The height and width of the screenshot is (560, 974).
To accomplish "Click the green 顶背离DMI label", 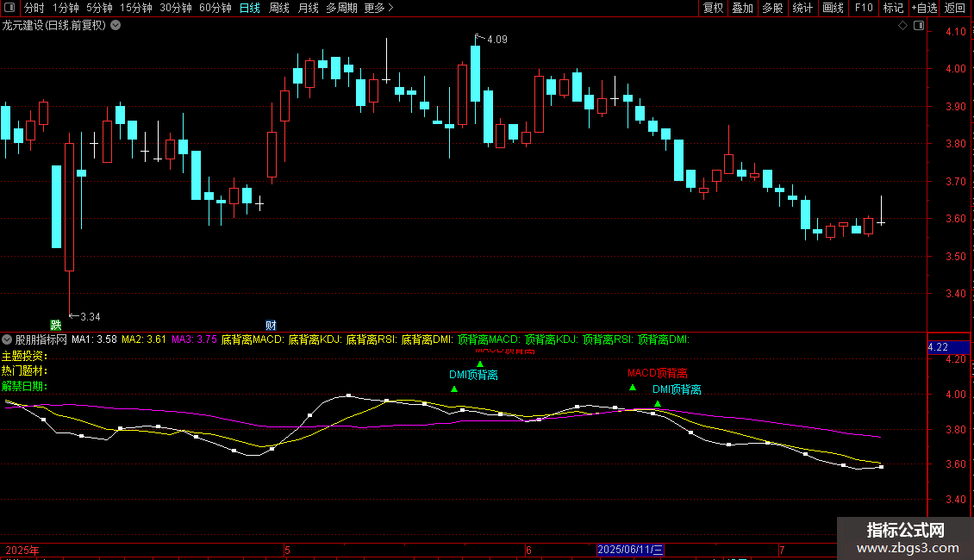I will 664,339.
